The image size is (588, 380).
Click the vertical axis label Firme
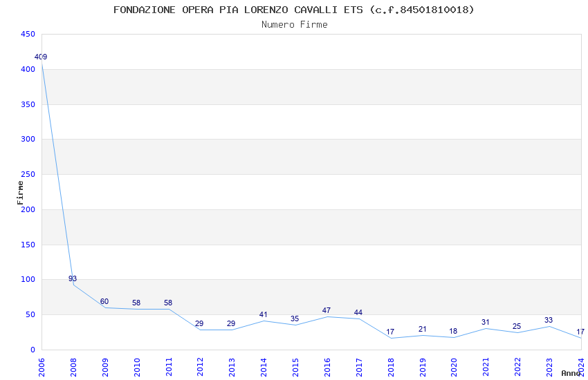click(20, 193)
